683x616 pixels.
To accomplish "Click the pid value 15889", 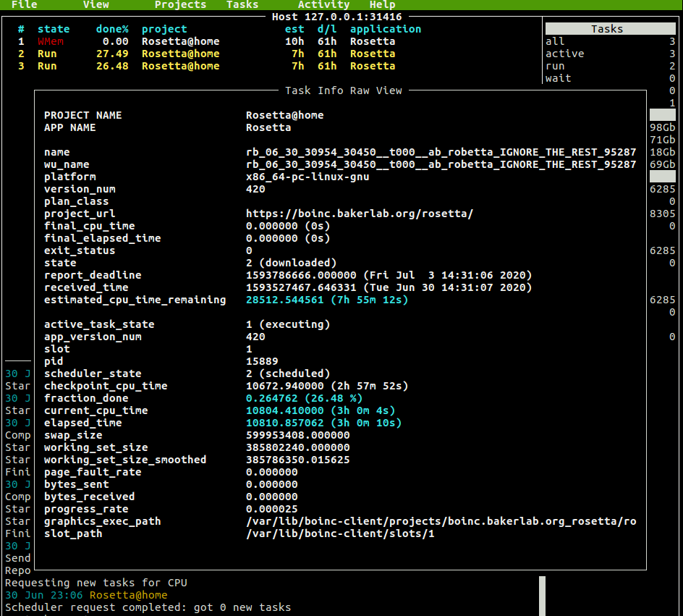I will coord(262,362).
